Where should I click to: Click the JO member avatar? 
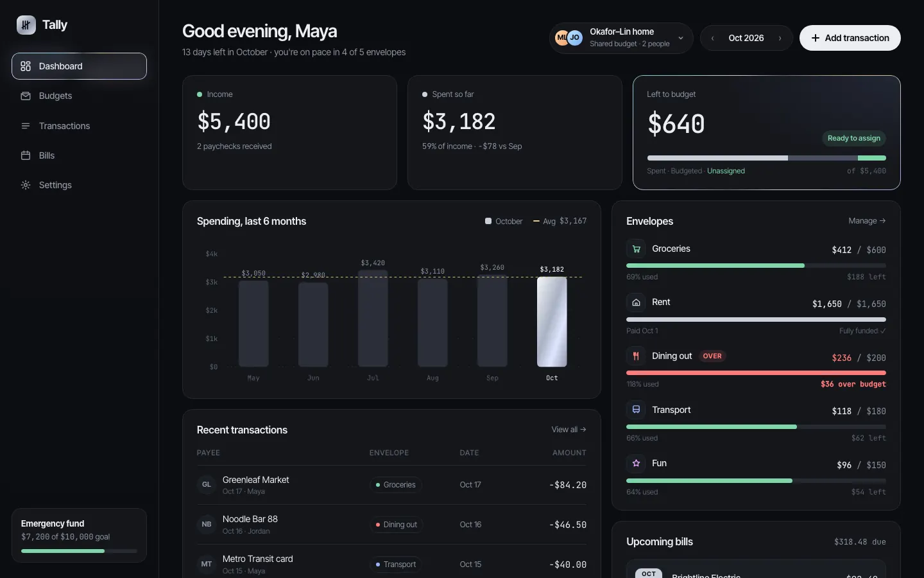(575, 38)
